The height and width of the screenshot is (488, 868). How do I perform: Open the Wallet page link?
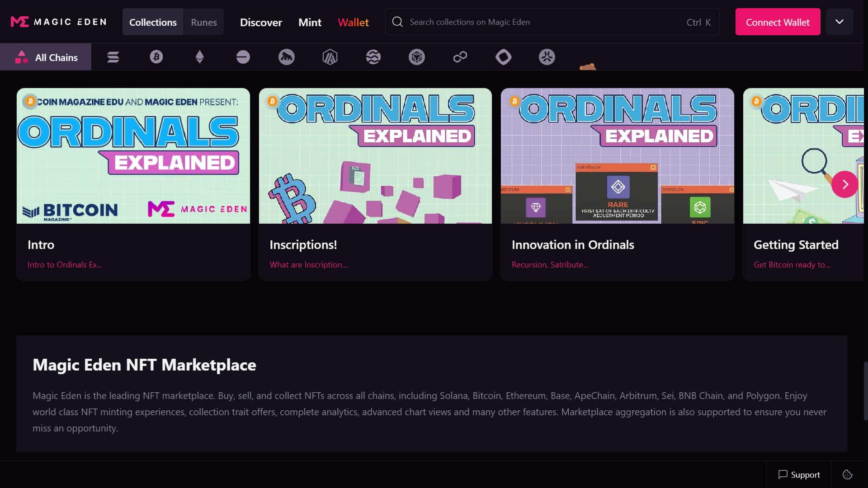353,22
